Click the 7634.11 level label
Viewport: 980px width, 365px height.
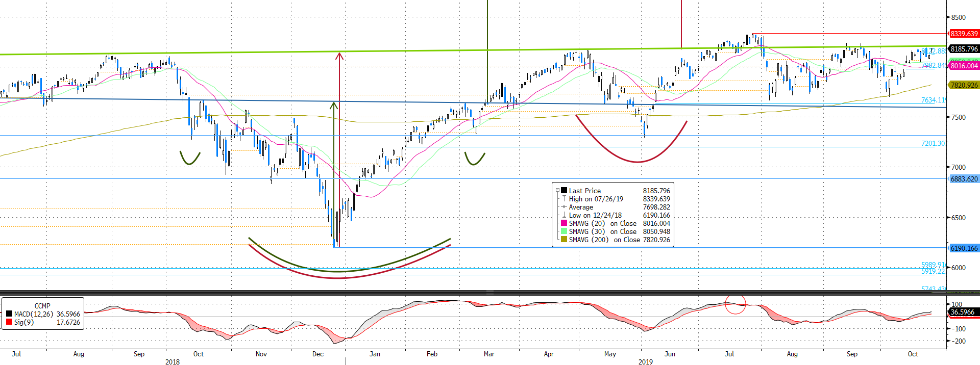[x=933, y=100]
